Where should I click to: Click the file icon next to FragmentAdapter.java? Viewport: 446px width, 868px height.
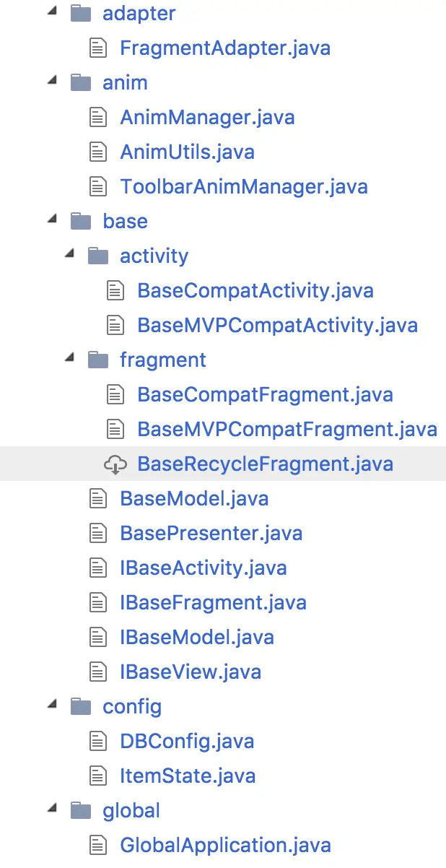click(x=97, y=48)
